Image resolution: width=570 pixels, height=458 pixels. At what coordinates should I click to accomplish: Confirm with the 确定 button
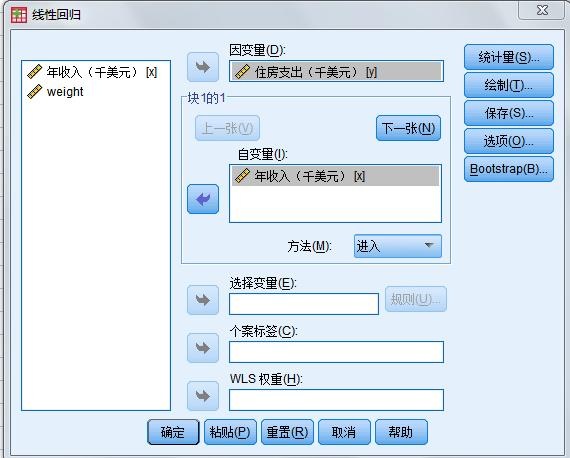tap(173, 432)
